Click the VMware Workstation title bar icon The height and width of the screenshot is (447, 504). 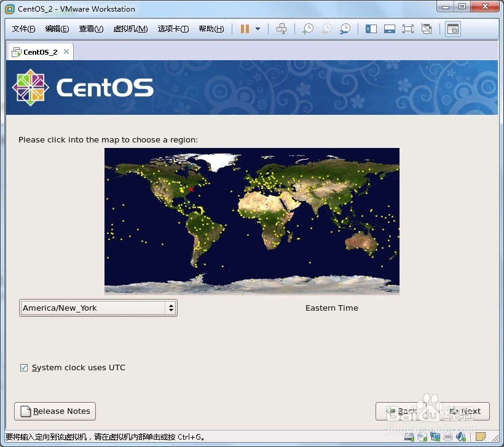(10, 9)
